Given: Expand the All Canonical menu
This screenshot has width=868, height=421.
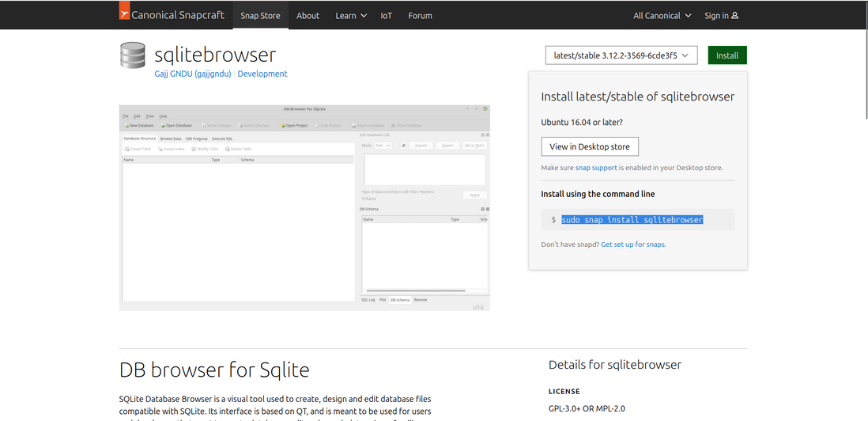Looking at the screenshot, I should coord(662,16).
